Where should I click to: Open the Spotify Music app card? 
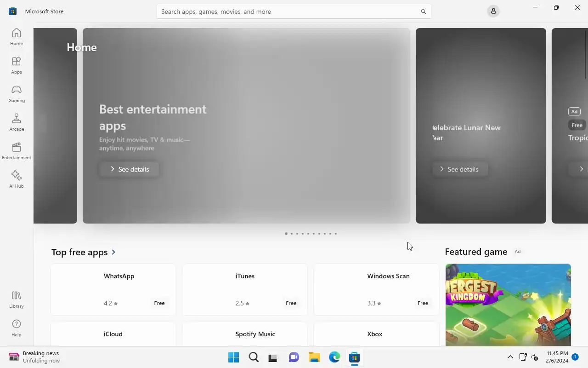[245, 334]
